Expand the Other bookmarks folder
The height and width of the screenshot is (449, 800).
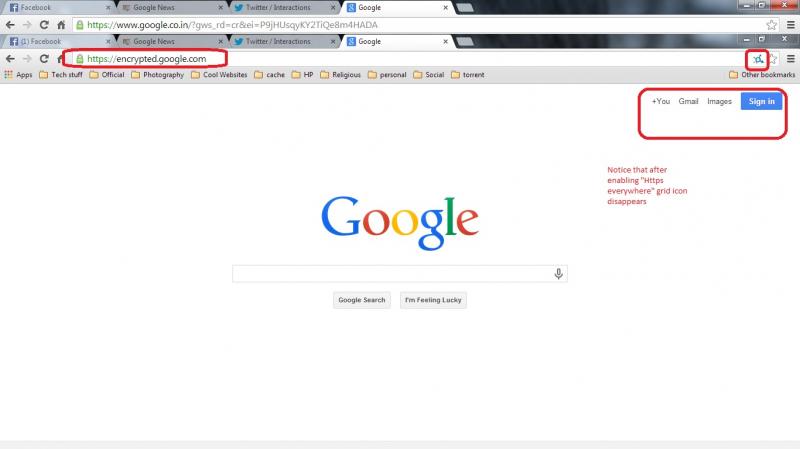(x=761, y=75)
